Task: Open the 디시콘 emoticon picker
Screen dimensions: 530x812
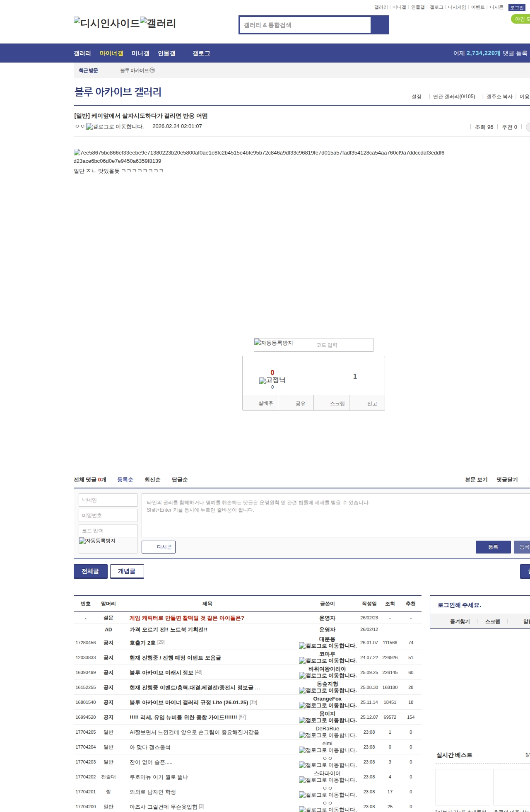Action: [159, 547]
